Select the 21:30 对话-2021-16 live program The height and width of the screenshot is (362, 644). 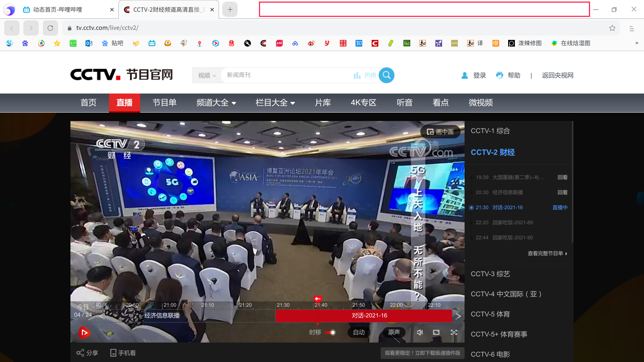click(x=507, y=207)
